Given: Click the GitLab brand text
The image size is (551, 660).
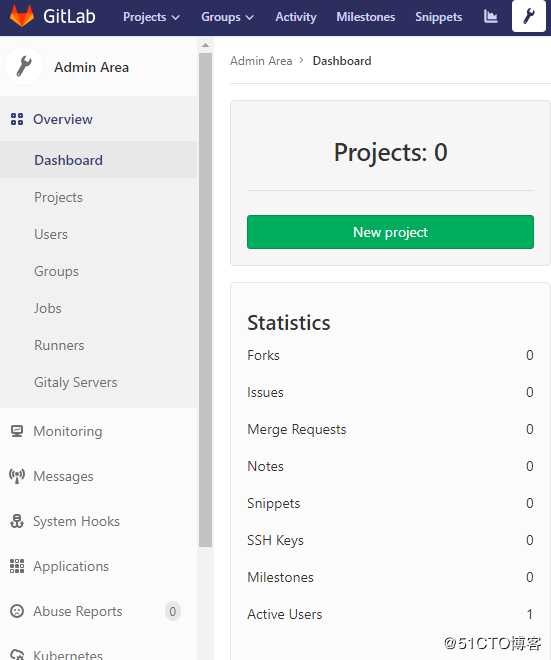Looking at the screenshot, I should [69, 16].
